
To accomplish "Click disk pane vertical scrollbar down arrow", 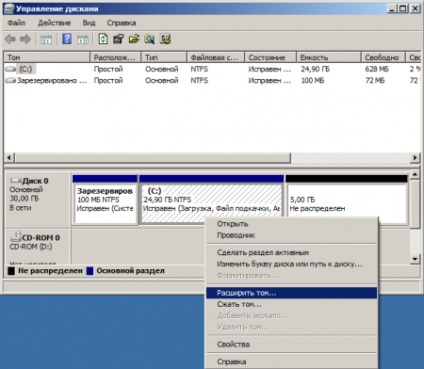I will (x=415, y=259).
